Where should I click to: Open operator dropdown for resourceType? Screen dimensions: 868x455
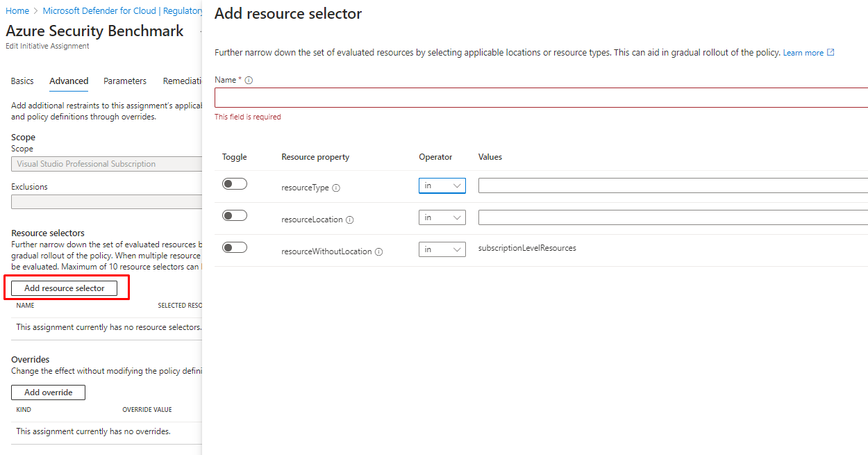point(442,185)
